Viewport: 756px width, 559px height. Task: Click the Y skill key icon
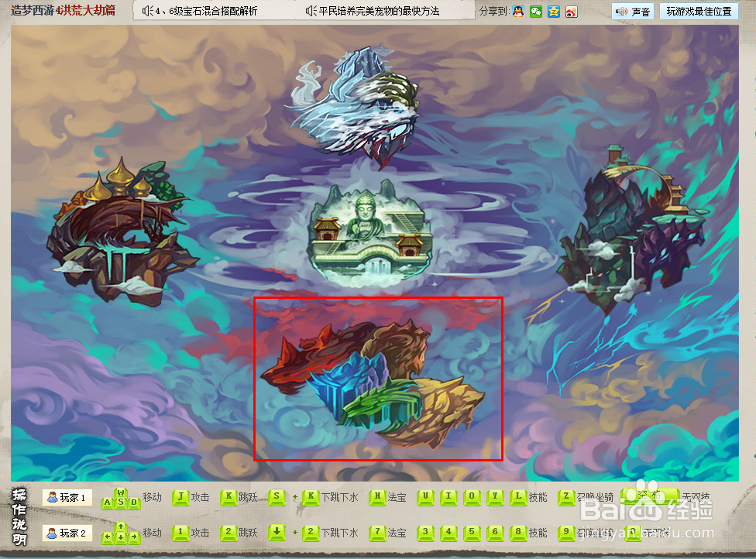(x=495, y=497)
